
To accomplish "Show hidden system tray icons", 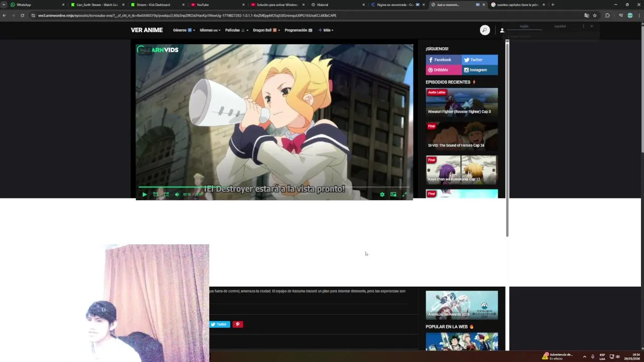I will click(584, 356).
